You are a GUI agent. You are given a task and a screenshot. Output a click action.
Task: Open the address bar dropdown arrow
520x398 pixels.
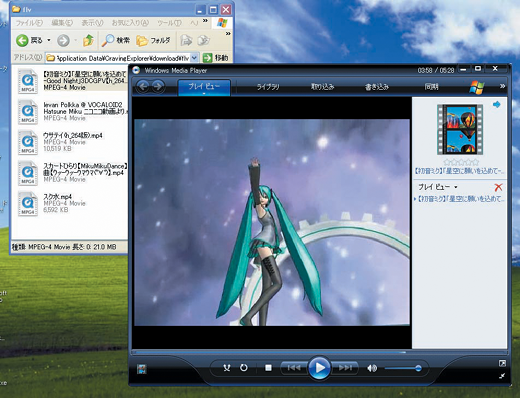195,58
